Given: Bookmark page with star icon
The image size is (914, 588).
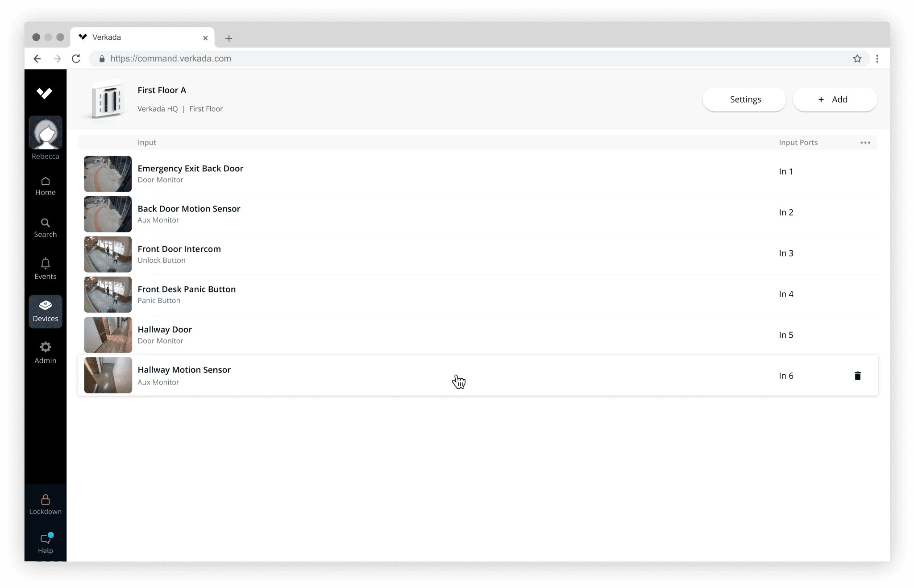Looking at the screenshot, I should tap(857, 59).
